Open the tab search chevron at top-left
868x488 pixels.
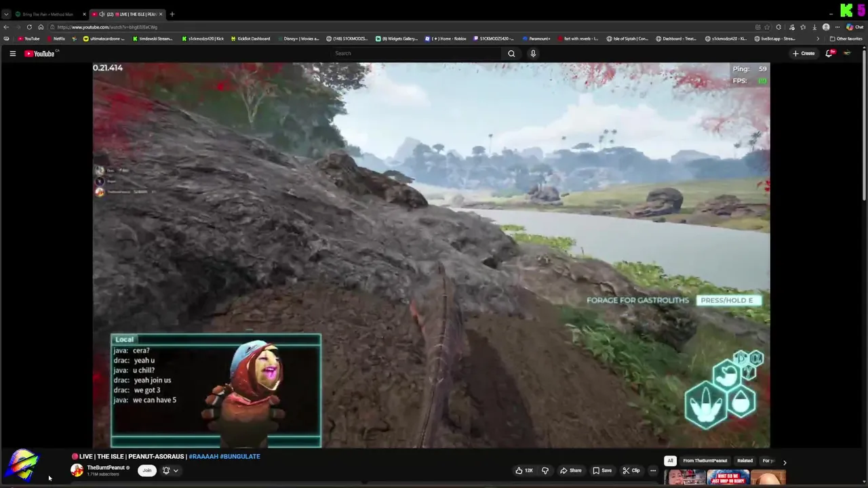click(x=6, y=14)
